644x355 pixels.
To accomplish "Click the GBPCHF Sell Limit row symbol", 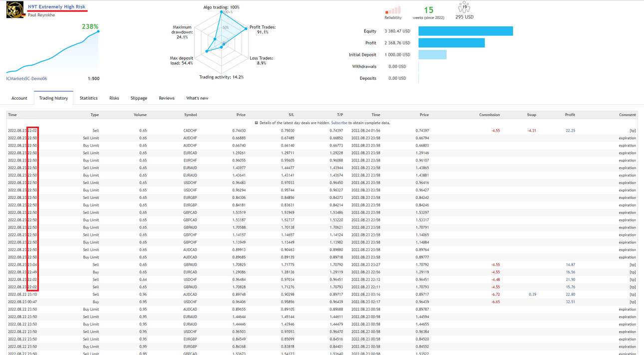I will tap(190, 235).
